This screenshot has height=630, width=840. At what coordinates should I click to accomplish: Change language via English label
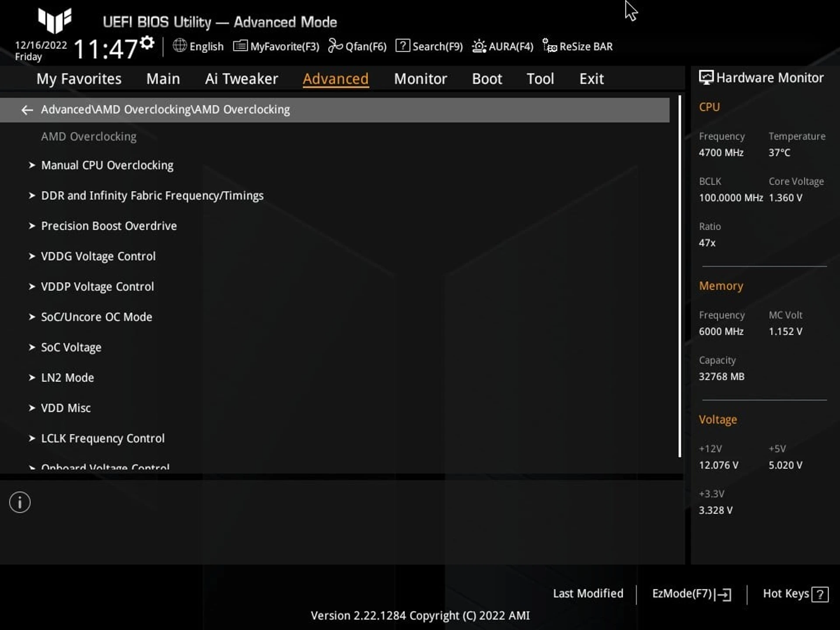[x=206, y=46]
